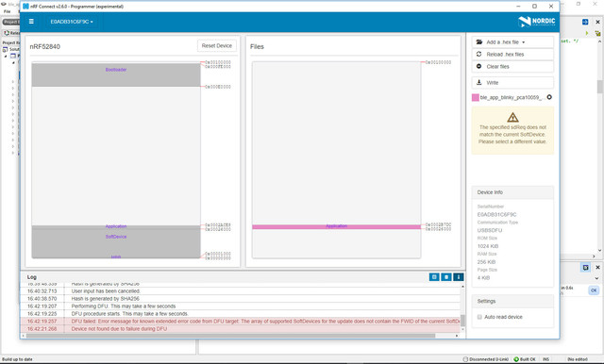
Task: Click the Settings panel header
Action: [512, 301]
